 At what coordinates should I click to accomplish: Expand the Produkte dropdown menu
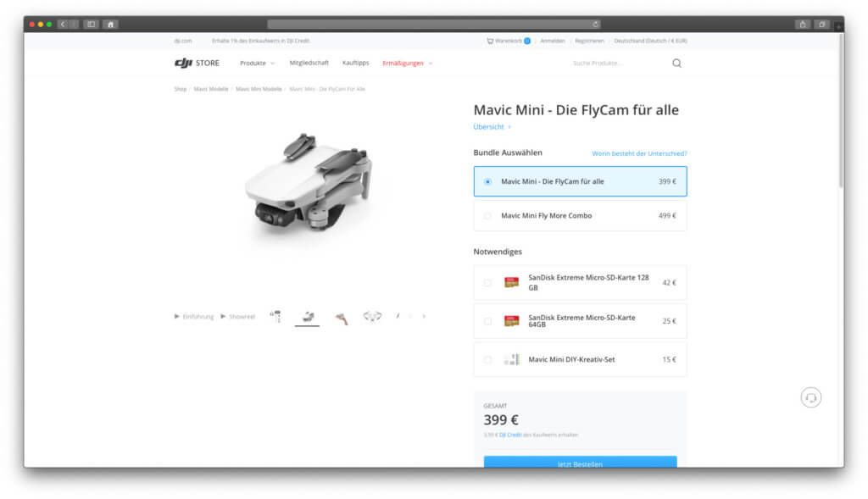click(x=258, y=63)
